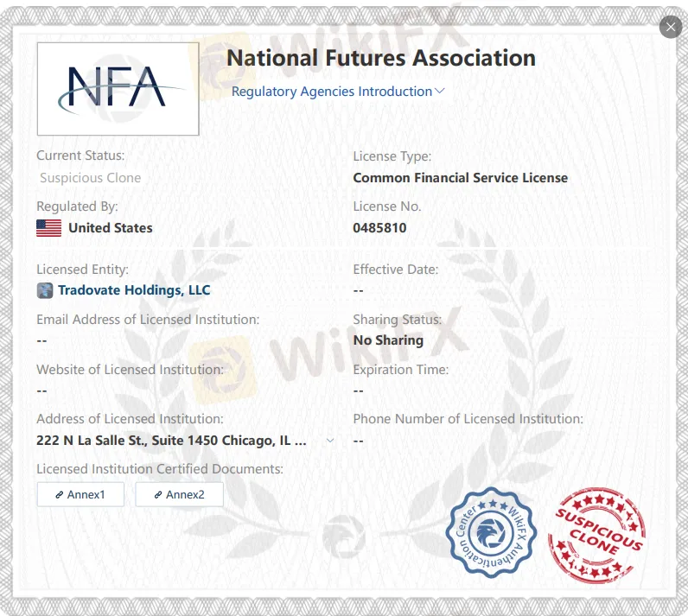The image size is (688, 616).
Task: Close the license certificate popup
Action: [671, 27]
